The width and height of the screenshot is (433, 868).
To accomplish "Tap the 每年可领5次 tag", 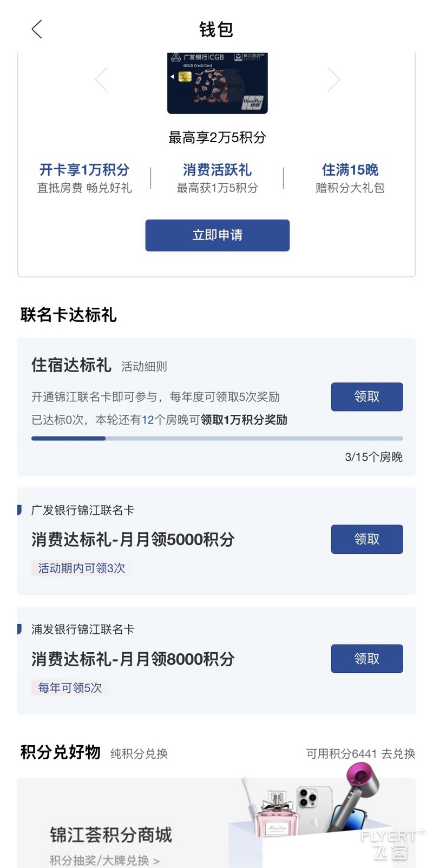I will click(x=70, y=688).
